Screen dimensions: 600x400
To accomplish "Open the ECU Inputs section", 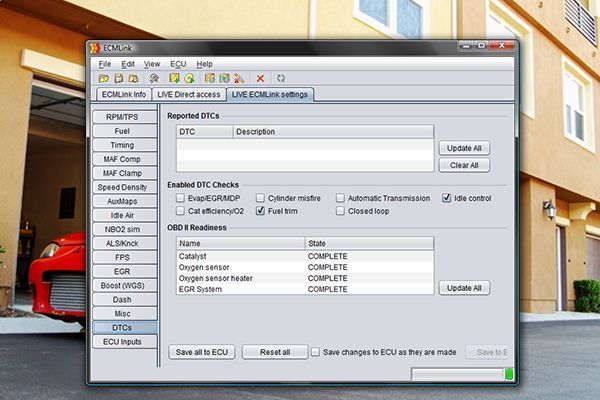I will [125, 342].
